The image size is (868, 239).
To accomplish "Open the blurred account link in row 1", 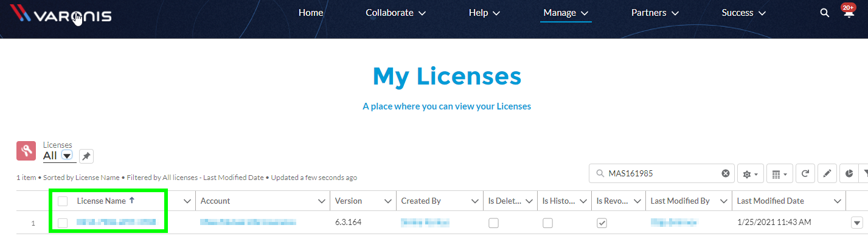I will 248,223.
